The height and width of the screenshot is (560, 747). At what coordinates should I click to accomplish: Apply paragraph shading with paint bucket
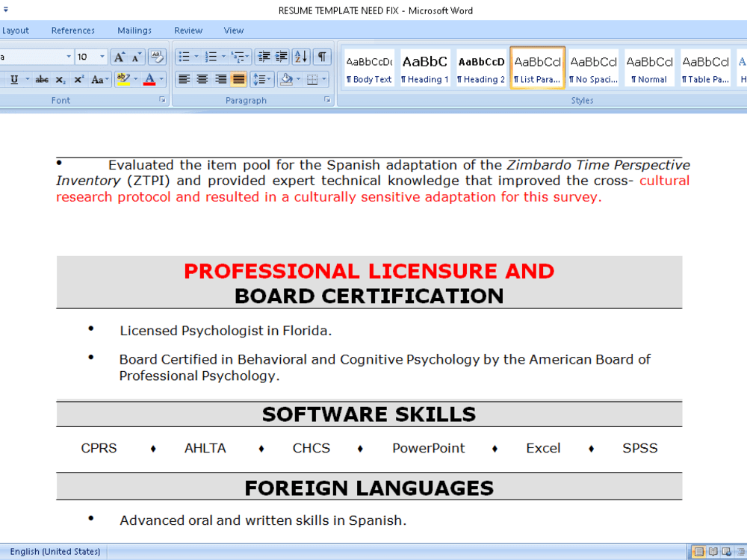click(286, 80)
